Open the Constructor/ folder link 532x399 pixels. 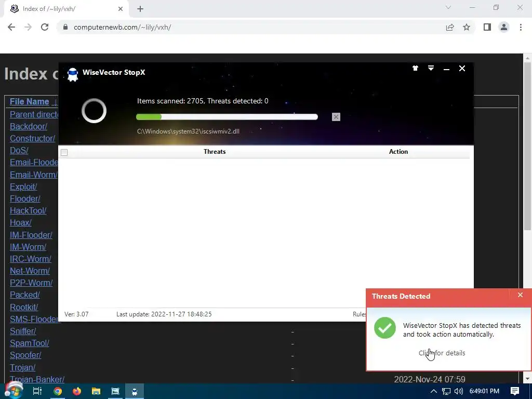coord(32,138)
